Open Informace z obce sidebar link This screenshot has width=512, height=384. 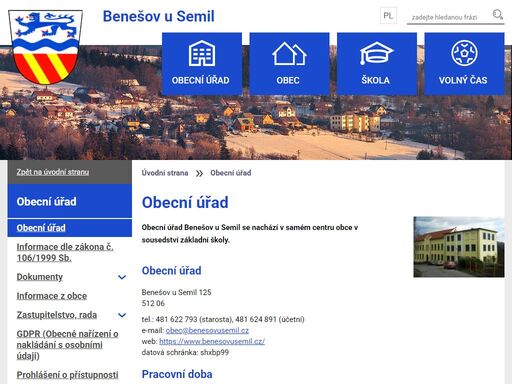[x=52, y=296]
